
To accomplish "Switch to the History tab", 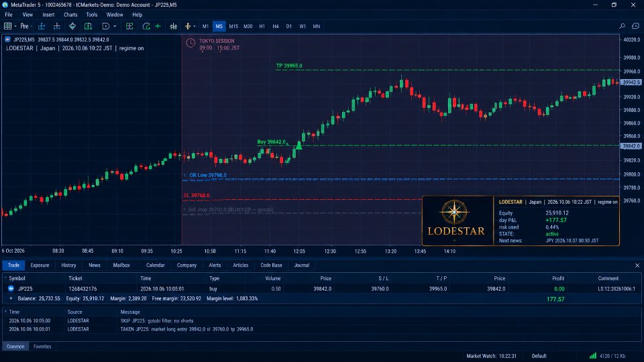I will point(68,265).
